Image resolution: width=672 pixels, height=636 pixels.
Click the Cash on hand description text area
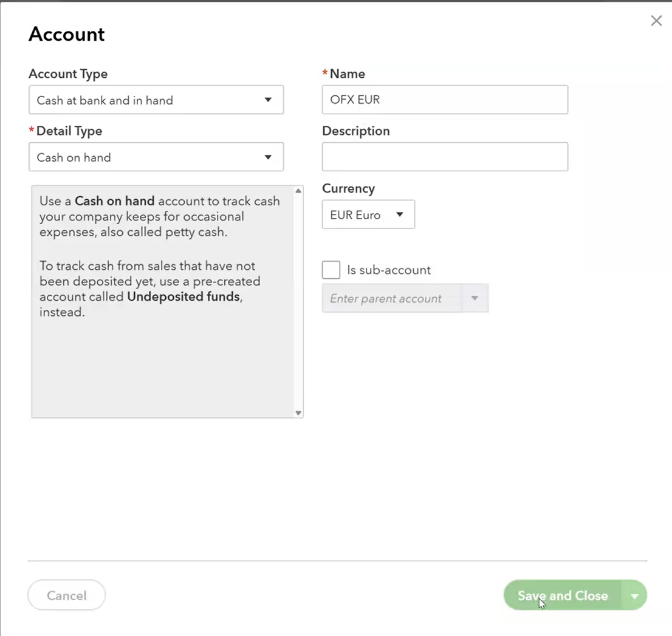click(162, 304)
